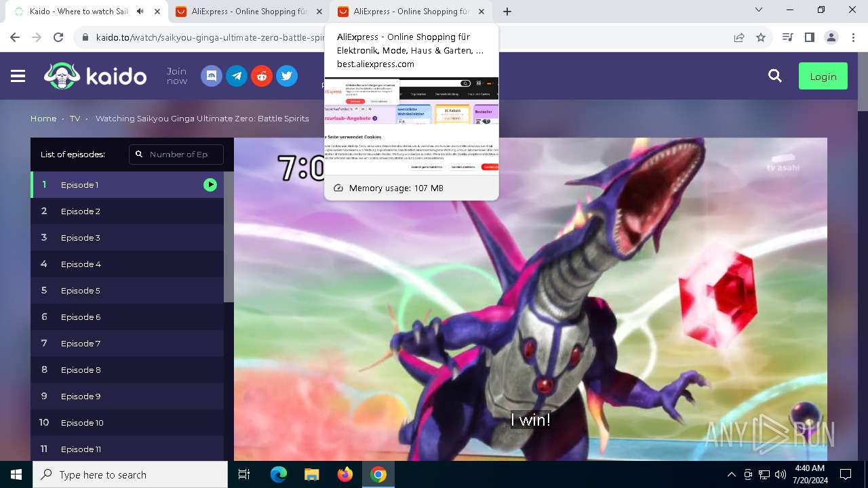
Task: Open the Chrome three-dot menu
Action: click(853, 37)
